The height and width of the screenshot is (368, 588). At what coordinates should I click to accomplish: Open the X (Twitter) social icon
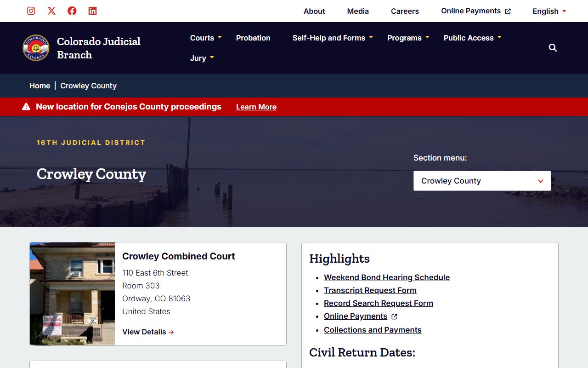tap(51, 11)
